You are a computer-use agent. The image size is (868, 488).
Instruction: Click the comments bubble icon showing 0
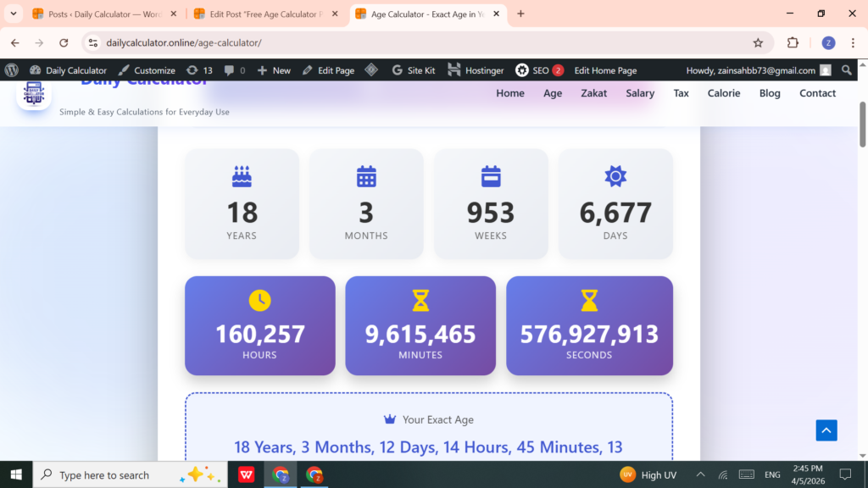click(230, 69)
